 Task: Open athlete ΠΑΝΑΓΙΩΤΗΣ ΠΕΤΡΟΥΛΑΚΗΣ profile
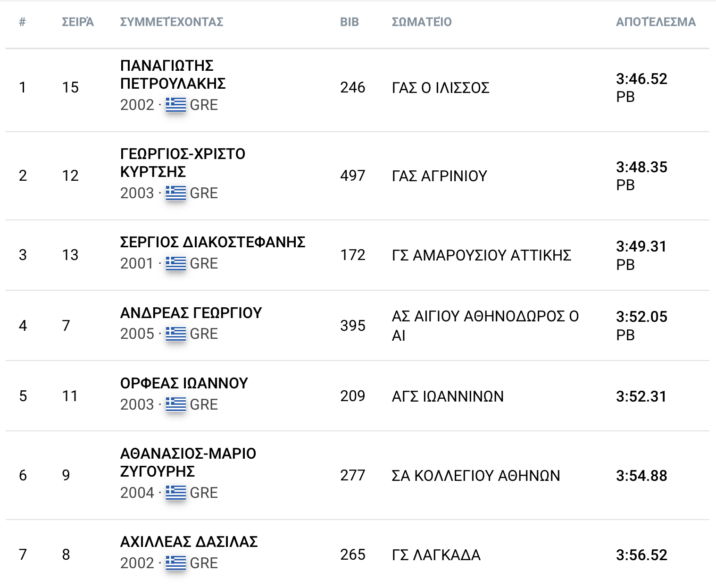[x=173, y=75]
